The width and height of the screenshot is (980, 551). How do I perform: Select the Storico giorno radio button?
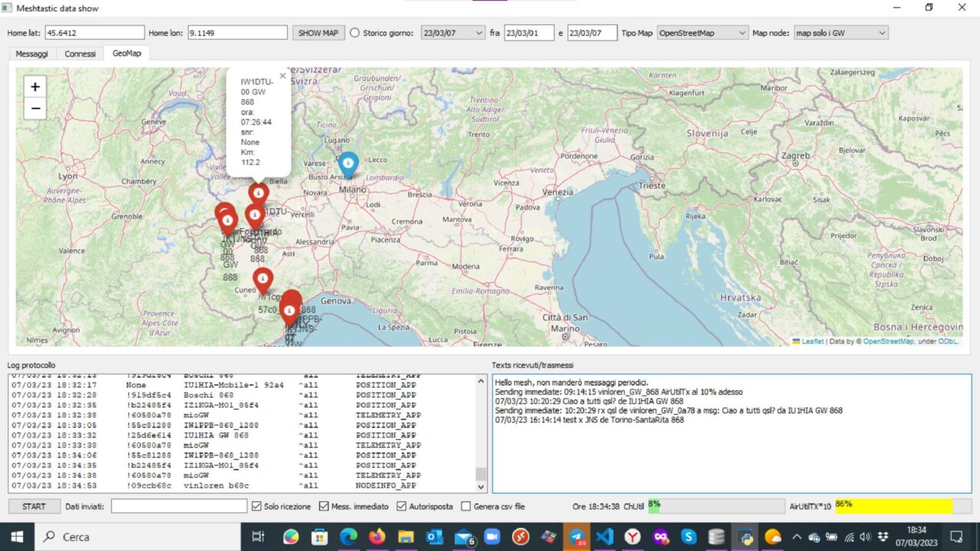click(354, 33)
